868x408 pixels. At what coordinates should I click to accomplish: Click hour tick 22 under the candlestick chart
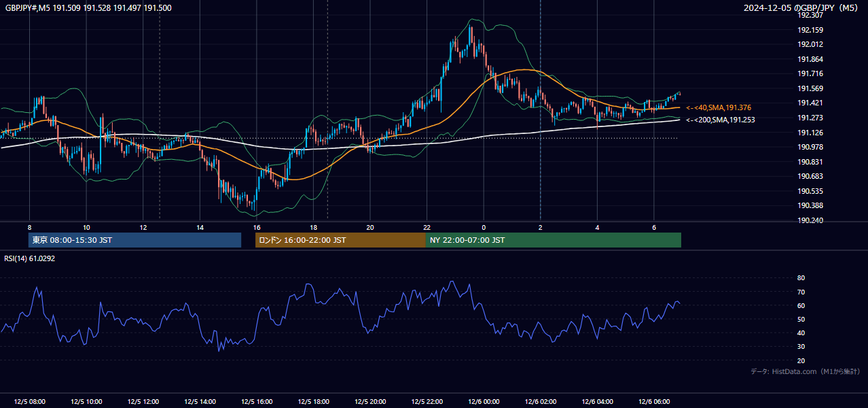point(427,227)
